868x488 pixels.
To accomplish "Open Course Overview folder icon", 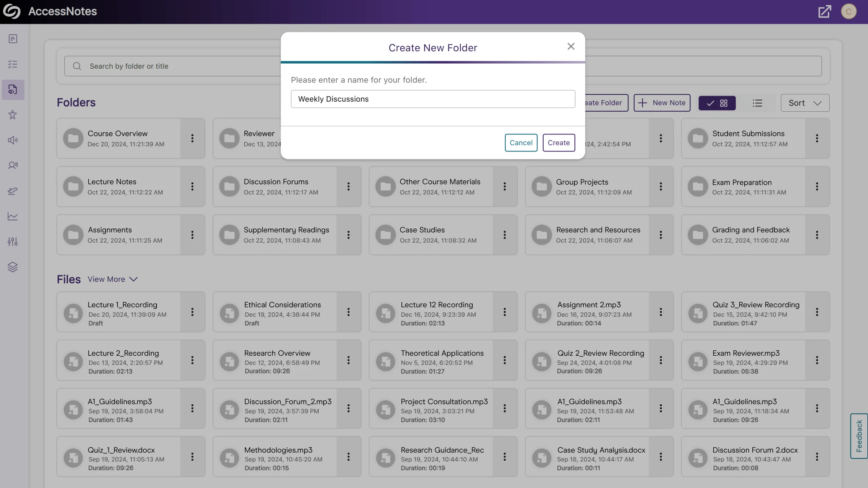I will click(73, 138).
